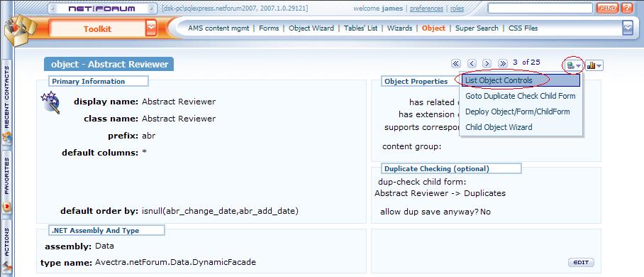Open AMS content mgmt menu item
Screen dimensions: 644x277
pyautogui.click(x=218, y=28)
